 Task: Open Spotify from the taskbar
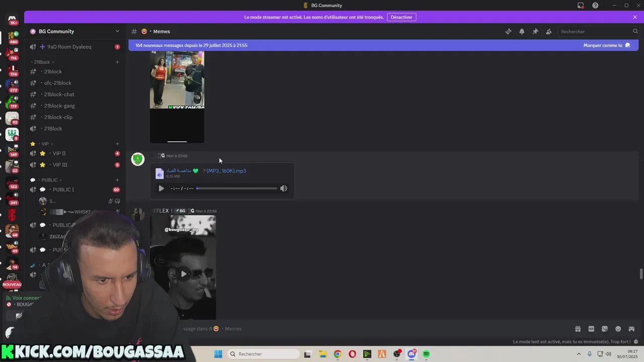click(426, 354)
